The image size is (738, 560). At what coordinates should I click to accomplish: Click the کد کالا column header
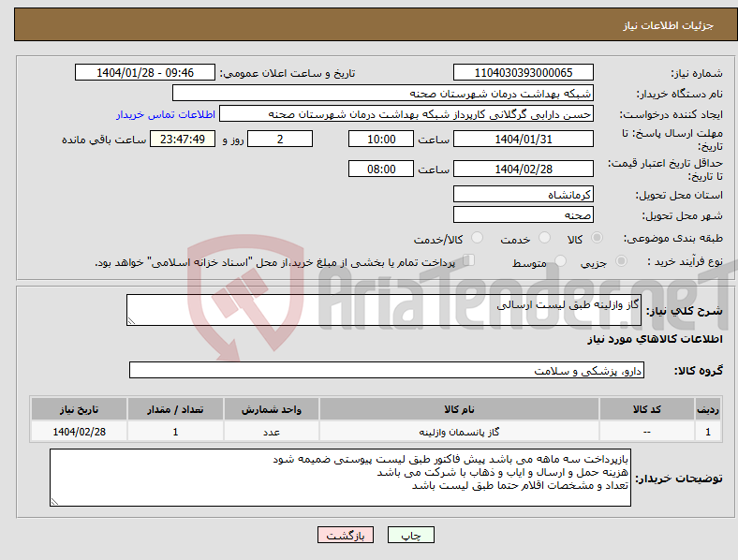click(647, 409)
